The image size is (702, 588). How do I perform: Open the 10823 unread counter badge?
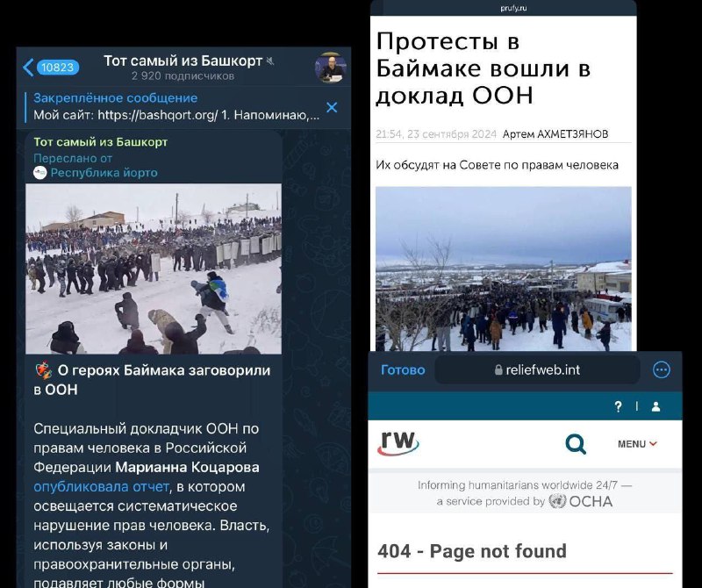(x=58, y=68)
